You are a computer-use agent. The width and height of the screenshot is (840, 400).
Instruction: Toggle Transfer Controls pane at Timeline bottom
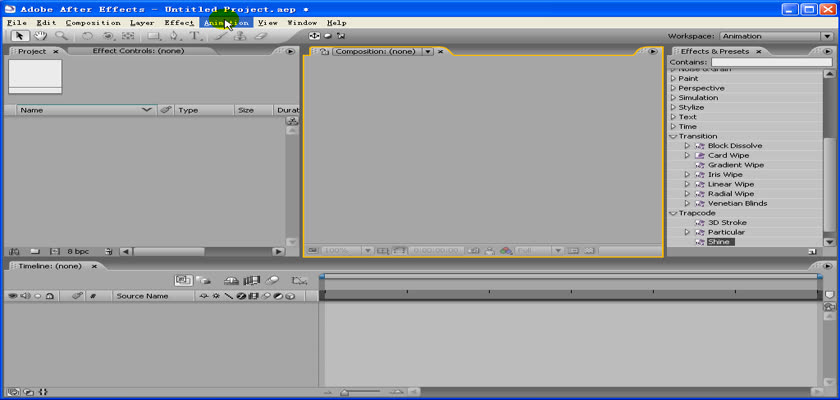[29, 392]
